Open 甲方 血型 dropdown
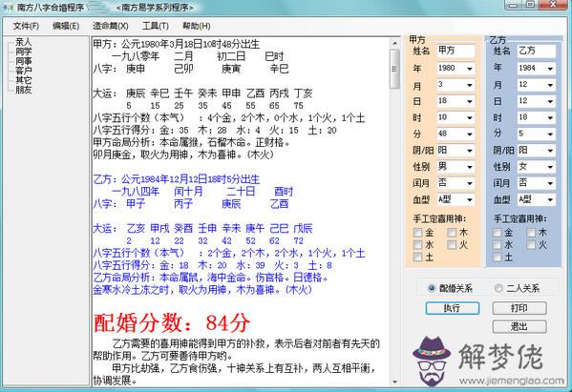Image resolution: width=572 pixels, height=392 pixels. (x=455, y=199)
